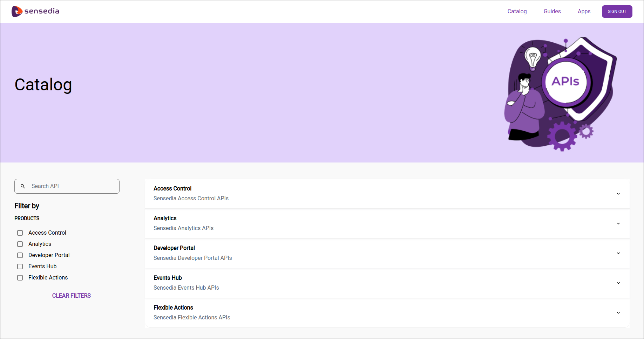Expand the Events Hub APIs section
Image resolution: width=644 pixels, height=339 pixels.
[x=618, y=283]
